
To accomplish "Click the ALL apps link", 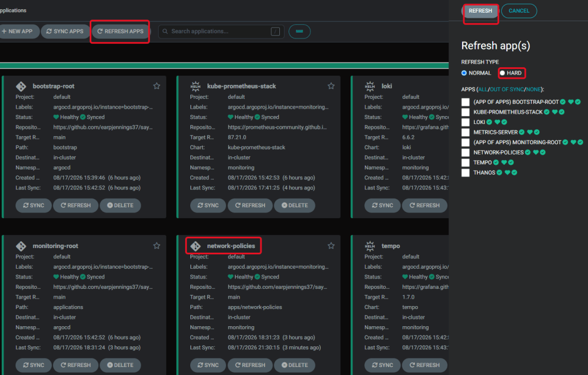I will click(x=483, y=90).
